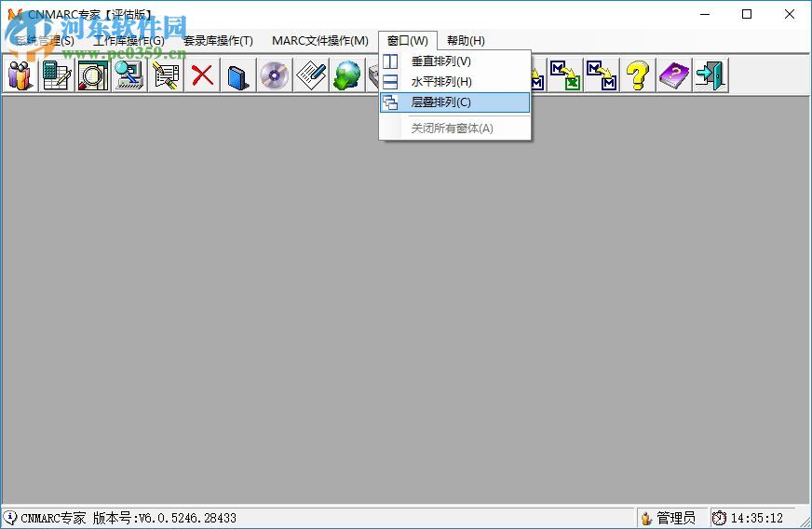Screen dimensions: 812x529
Task: Click the purple help book icon
Action: (674, 75)
